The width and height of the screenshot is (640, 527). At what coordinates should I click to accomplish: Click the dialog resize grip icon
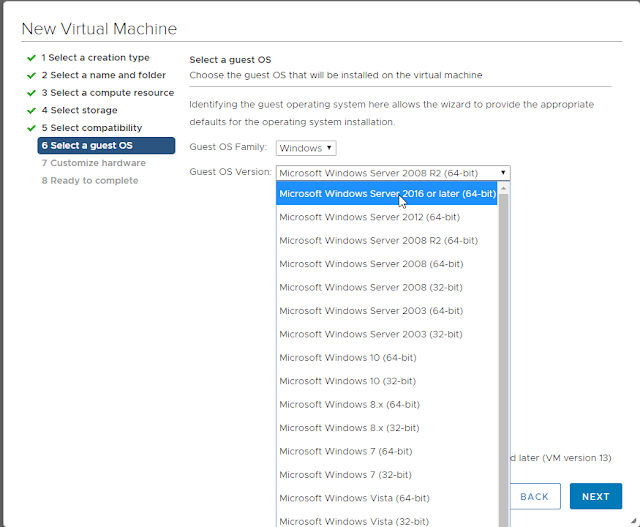[x=633, y=520]
